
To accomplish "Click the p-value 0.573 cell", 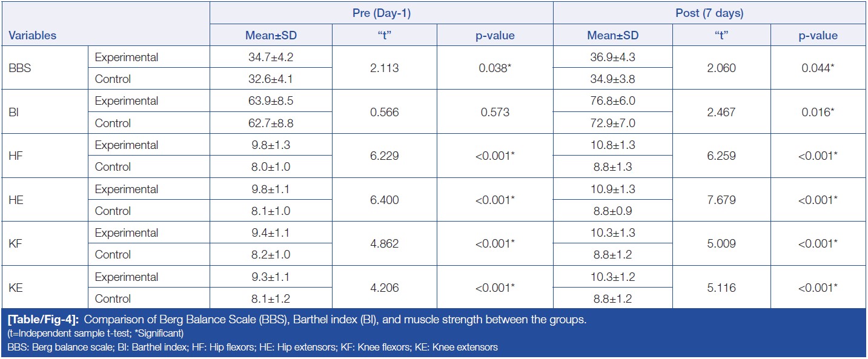I will [495, 112].
